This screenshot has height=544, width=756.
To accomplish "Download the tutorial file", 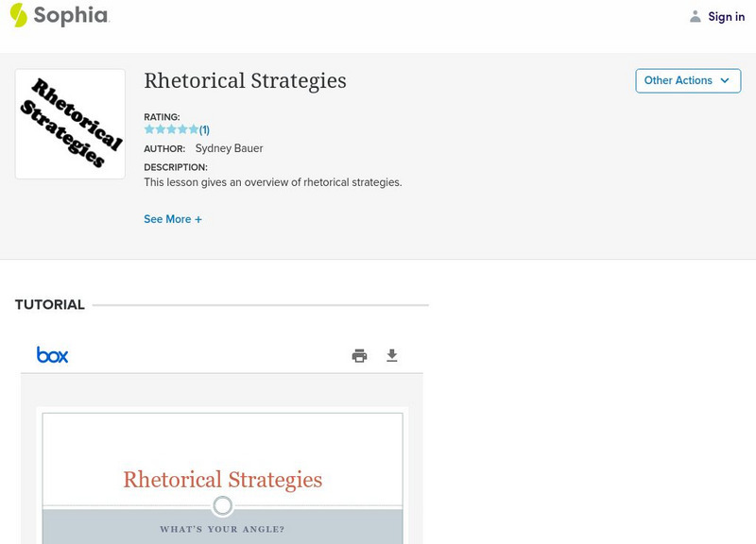I will (392, 356).
